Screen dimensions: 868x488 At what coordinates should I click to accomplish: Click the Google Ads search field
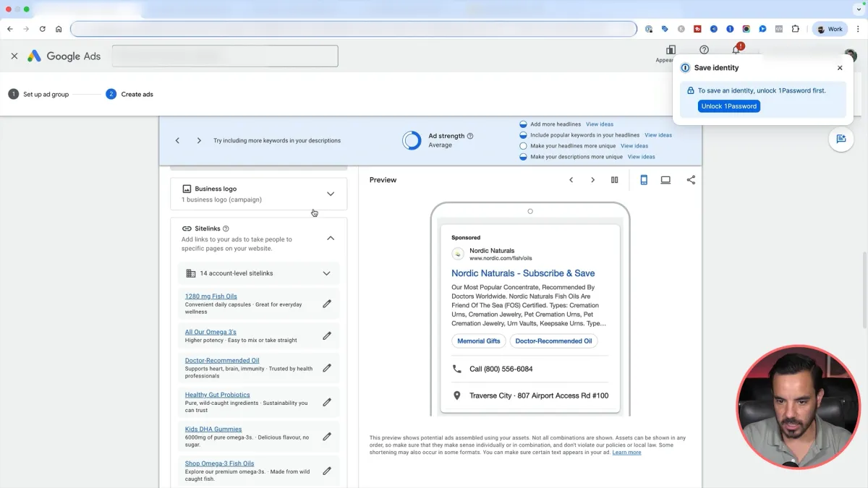pos(225,56)
